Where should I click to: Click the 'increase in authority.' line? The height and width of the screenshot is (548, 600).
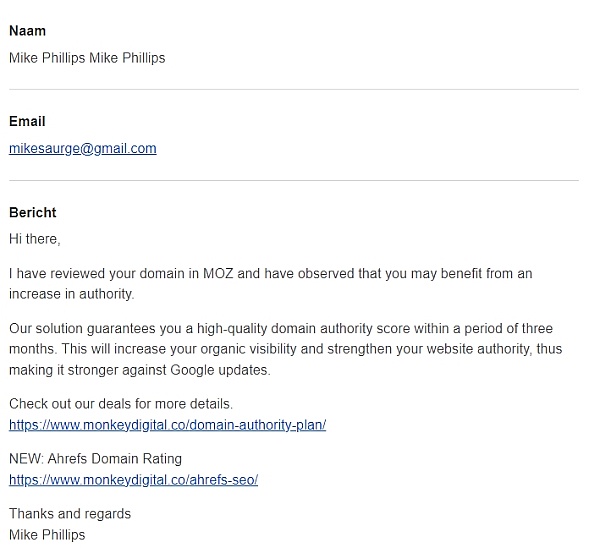tap(72, 294)
